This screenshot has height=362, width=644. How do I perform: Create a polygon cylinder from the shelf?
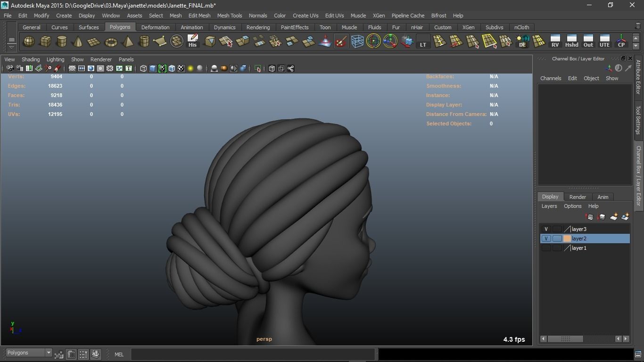click(61, 41)
